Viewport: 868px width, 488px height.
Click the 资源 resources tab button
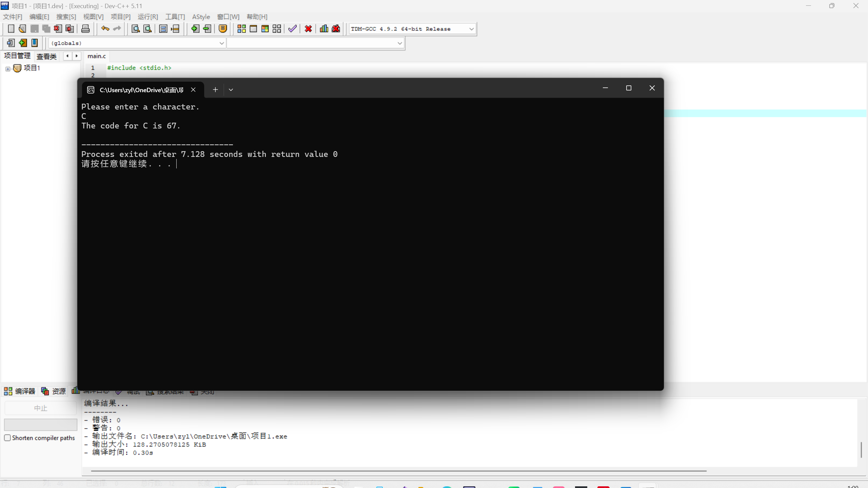coord(54,391)
